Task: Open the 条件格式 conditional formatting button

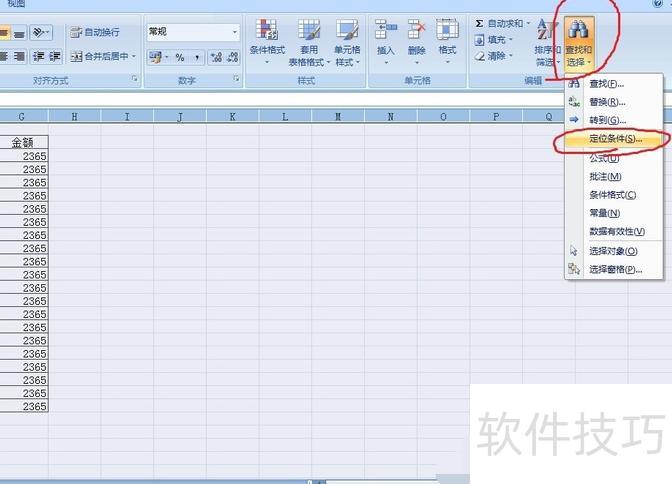Action: pyautogui.click(x=267, y=42)
